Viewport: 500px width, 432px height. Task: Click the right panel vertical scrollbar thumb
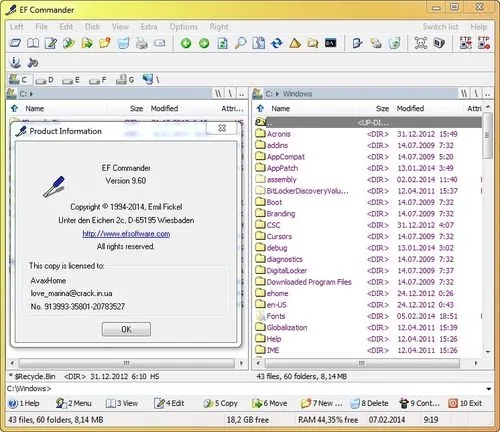tap(488, 135)
